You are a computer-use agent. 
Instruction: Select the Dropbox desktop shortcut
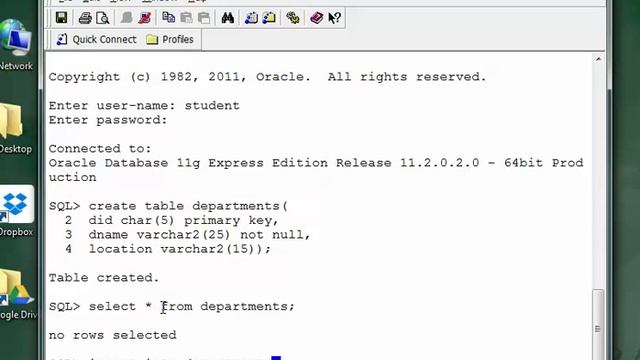coord(16,211)
